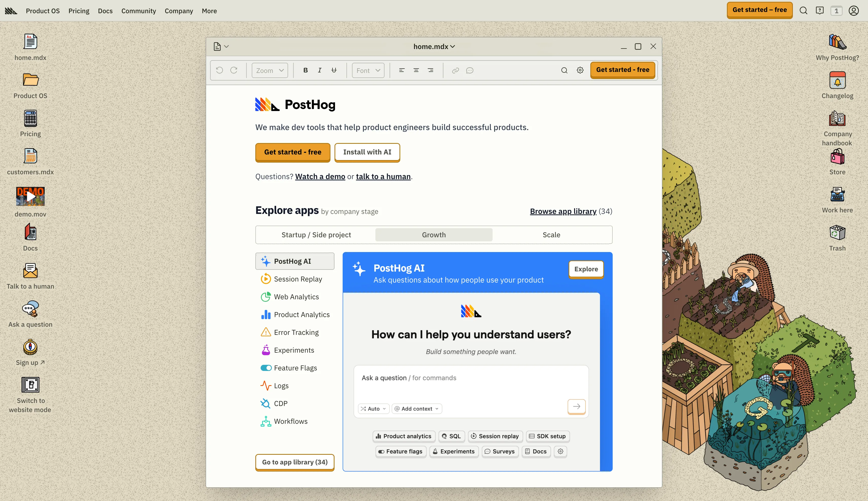868x501 pixels.
Task: Click the insert link icon
Action: click(x=455, y=70)
